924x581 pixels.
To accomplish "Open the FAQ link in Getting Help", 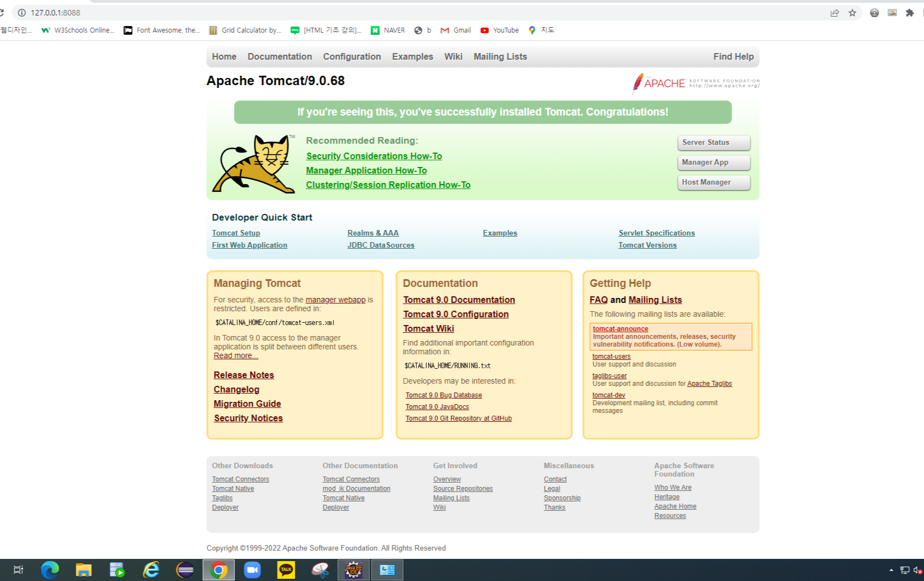I will tap(598, 300).
